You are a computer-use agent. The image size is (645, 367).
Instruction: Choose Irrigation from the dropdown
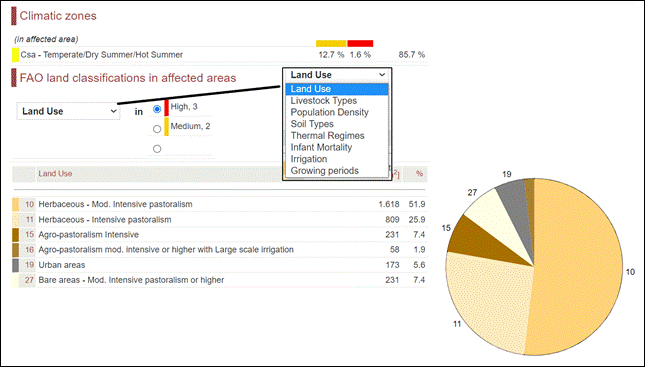click(309, 159)
